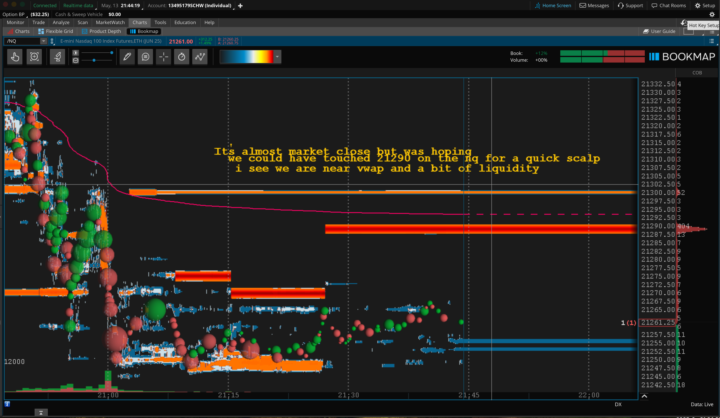The width and height of the screenshot is (720, 418).
Task: Expand the price ladder up chevron
Action: click(644, 396)
